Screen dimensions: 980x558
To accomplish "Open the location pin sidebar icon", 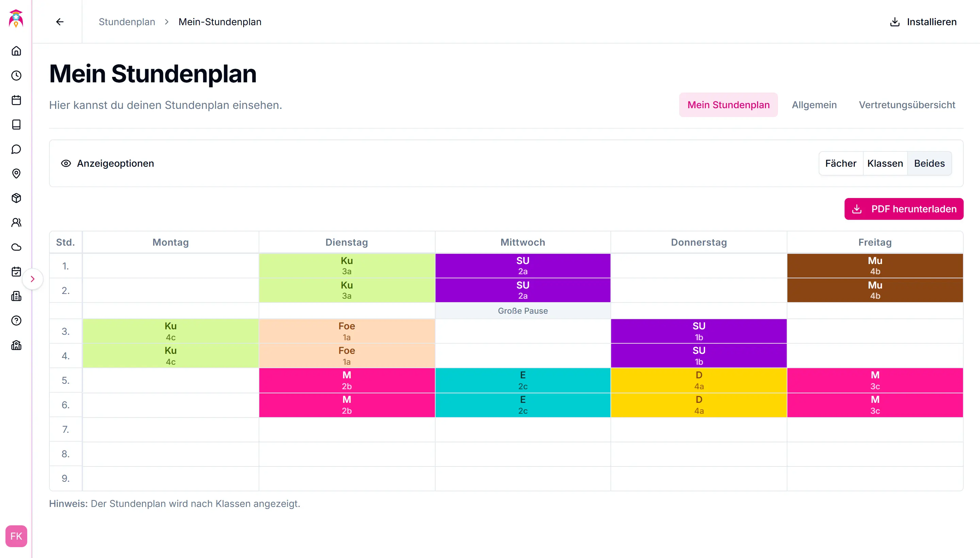I will (x=16, y=174).
